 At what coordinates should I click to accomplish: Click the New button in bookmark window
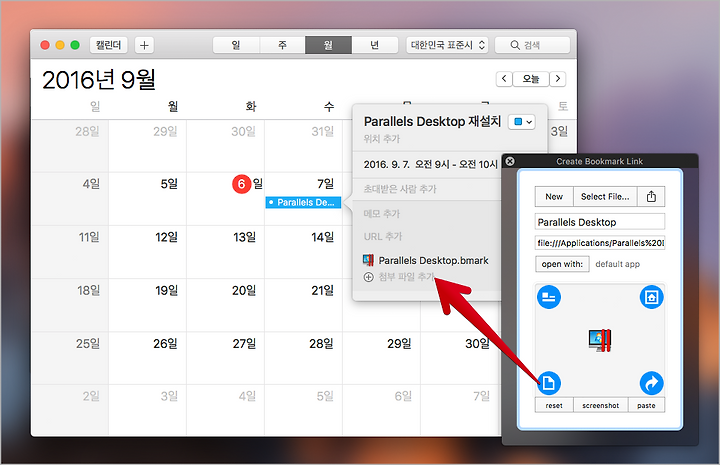click(554, 196)
